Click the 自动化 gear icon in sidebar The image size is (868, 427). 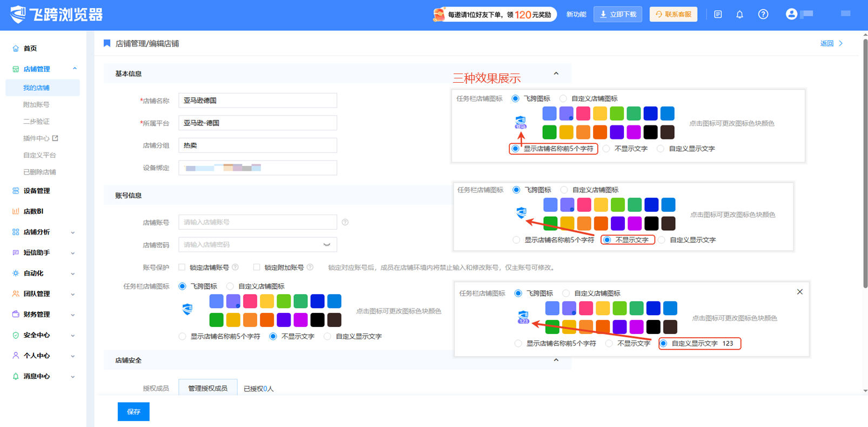tap(16, 273)
